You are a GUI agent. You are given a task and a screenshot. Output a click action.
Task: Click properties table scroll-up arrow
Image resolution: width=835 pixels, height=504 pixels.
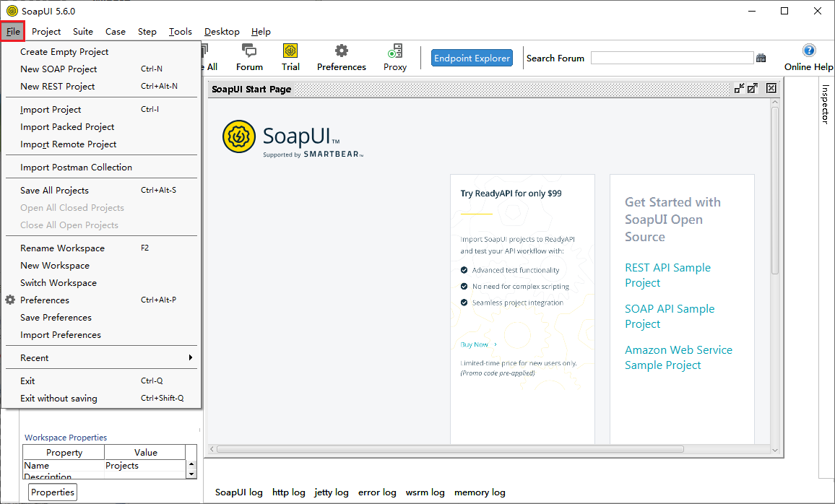pyautogui.click(x=191, y=464)
